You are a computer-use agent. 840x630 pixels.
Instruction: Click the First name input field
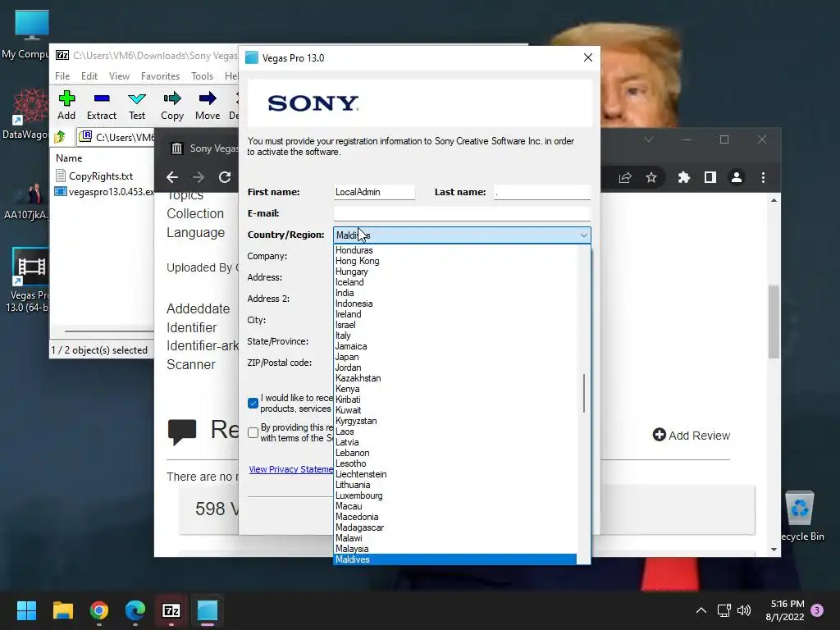[374, 192]
